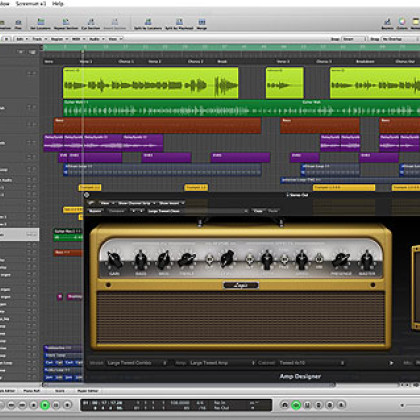Click the Forward transport button

(x=22, y=405)
